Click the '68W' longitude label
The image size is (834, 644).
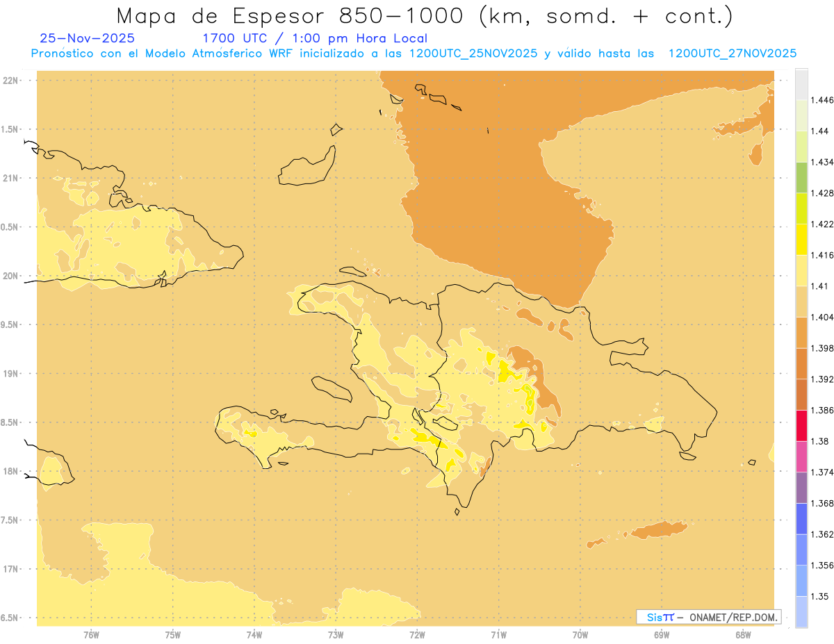point(742,635)
